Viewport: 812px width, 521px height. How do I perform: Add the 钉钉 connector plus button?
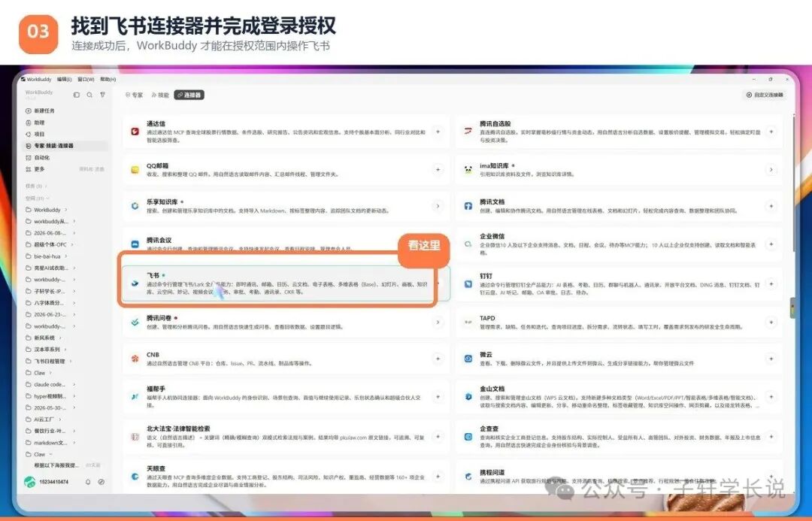(x=771, y=283)
